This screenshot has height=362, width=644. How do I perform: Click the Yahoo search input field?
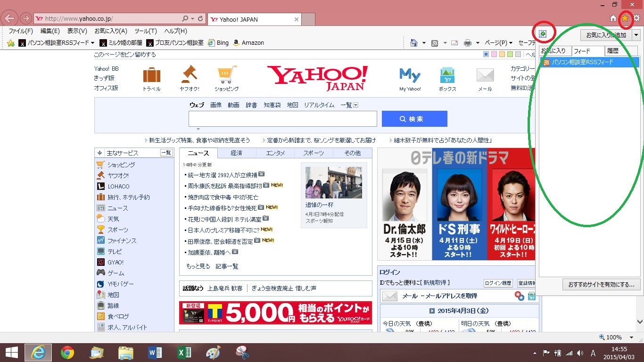[283, 119]
